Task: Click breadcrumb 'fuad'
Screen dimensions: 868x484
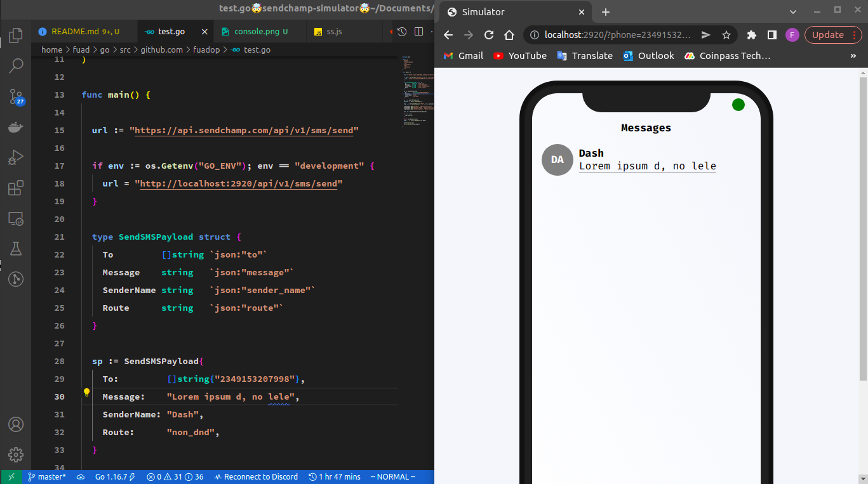Action: point(81,49)
